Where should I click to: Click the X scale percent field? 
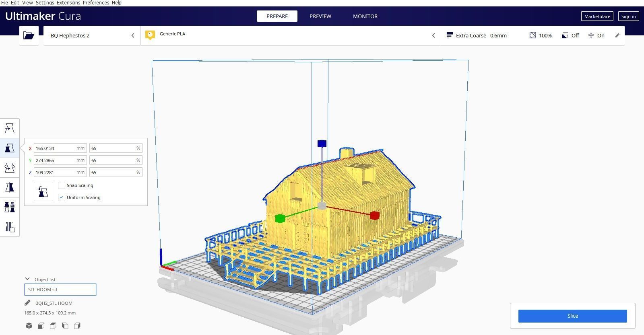pyautogui.click(x=116, y=148)
